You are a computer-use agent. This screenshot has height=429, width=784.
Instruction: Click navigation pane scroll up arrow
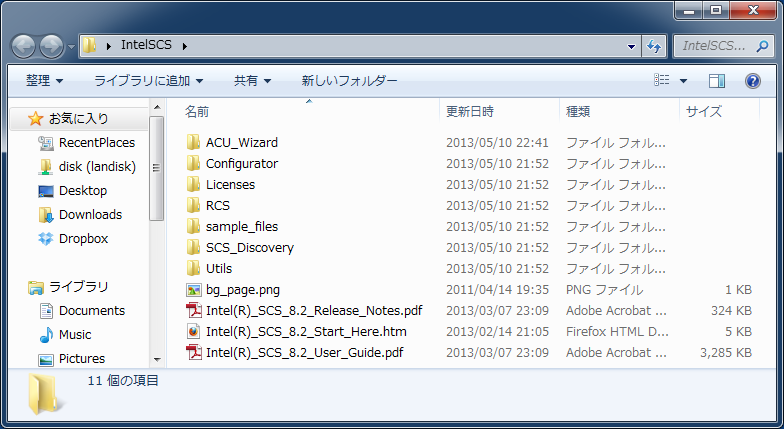[x=157, y=108]
